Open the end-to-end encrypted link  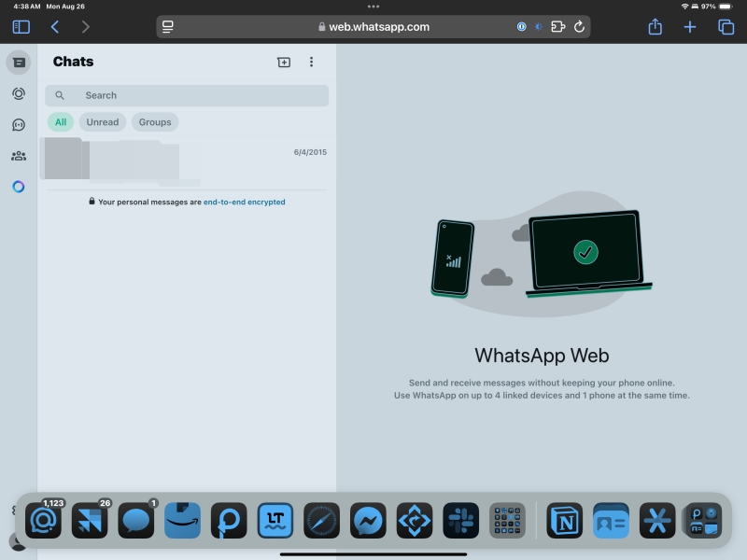click(243, 202)
